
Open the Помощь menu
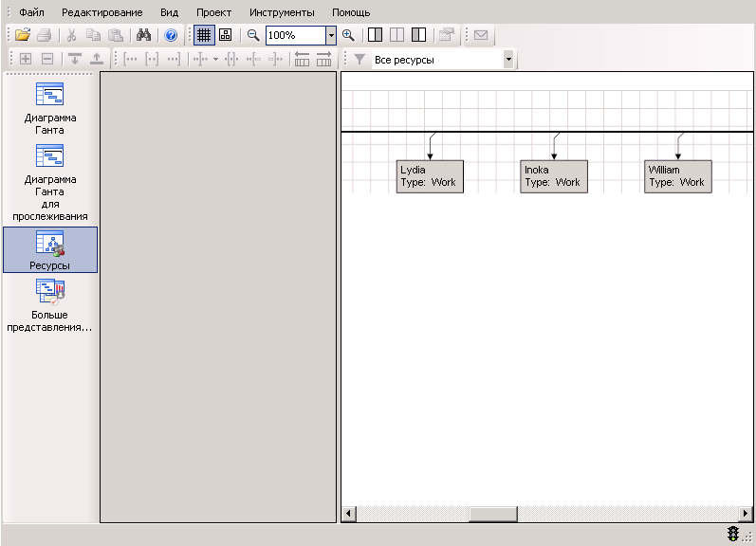pyautogui.click(x=351, y=12)
